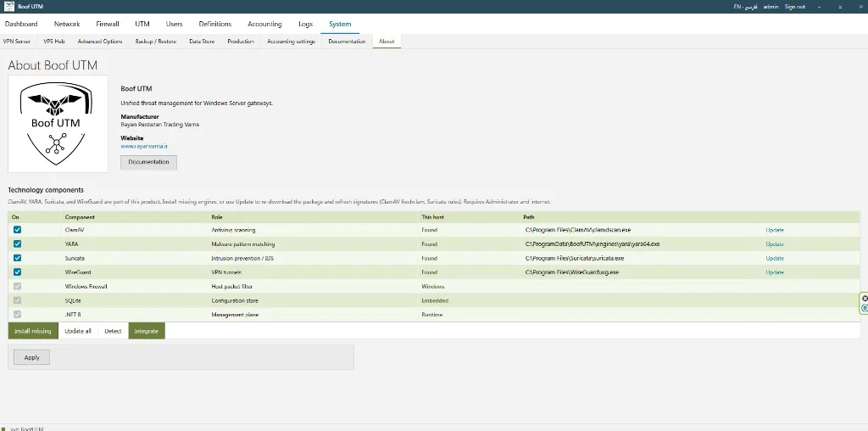Go to the Production tab
This screenshot has width=868, height=431.
[241, 42]
